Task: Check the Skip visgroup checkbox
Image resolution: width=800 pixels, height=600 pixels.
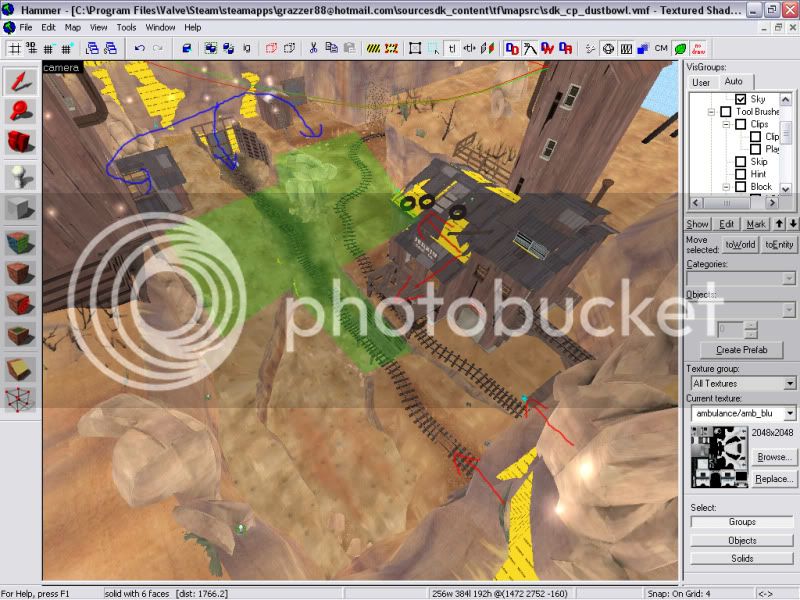Action: pyautogui.click(x=741, y=162)
